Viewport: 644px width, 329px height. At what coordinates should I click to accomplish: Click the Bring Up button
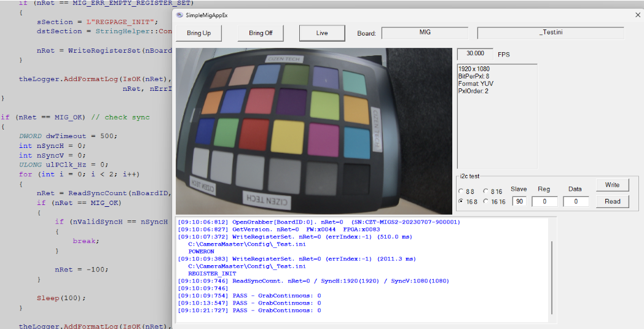[198, 33]
